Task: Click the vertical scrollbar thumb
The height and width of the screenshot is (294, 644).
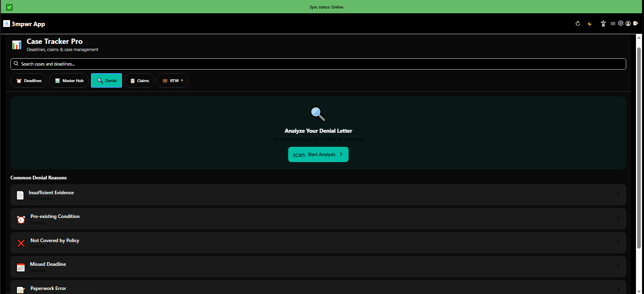Action: click(639, 148)
